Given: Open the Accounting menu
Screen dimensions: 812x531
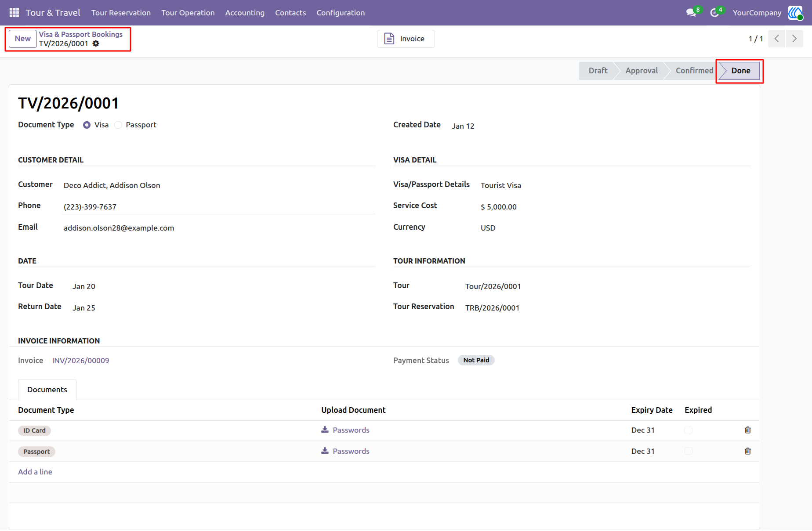Looking at the screenshot, I should [x=245, y=13].
